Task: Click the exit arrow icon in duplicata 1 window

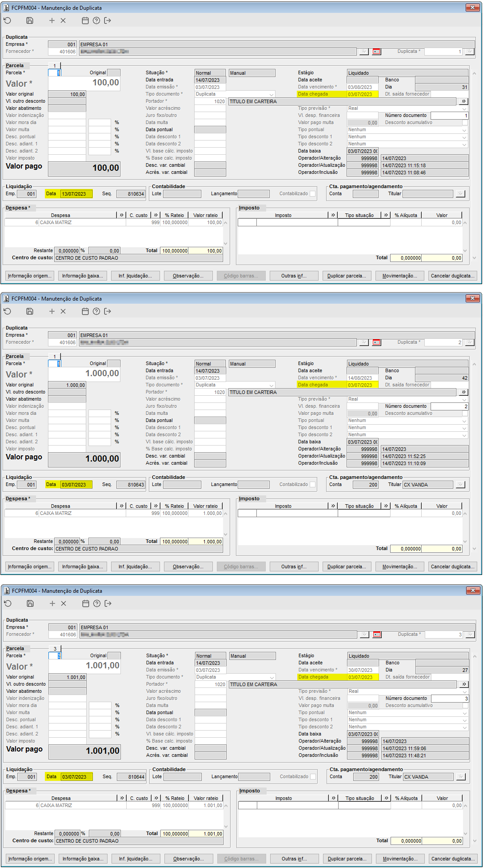Action: (x=108, y=20)
